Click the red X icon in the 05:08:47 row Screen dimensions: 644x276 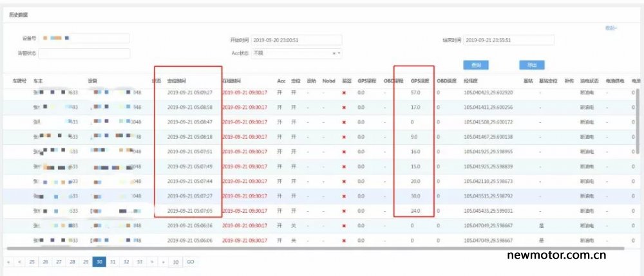[x=344, y=122]
